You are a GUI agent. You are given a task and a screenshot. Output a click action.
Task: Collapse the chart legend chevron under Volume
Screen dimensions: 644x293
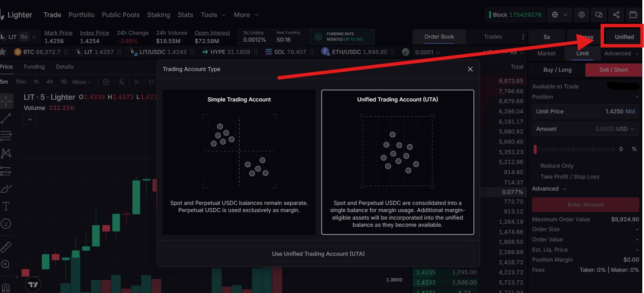tap(30, 120)
